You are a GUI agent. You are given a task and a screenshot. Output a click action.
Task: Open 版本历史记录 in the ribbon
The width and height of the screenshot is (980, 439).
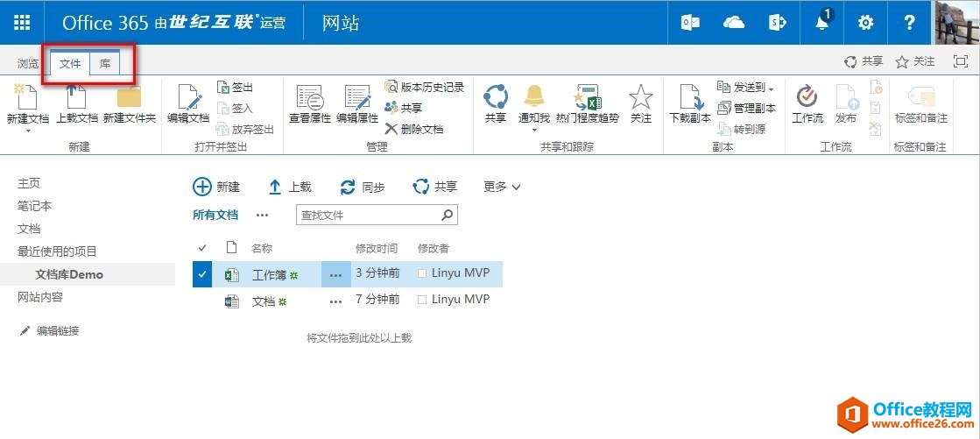[x=425, y=87]
